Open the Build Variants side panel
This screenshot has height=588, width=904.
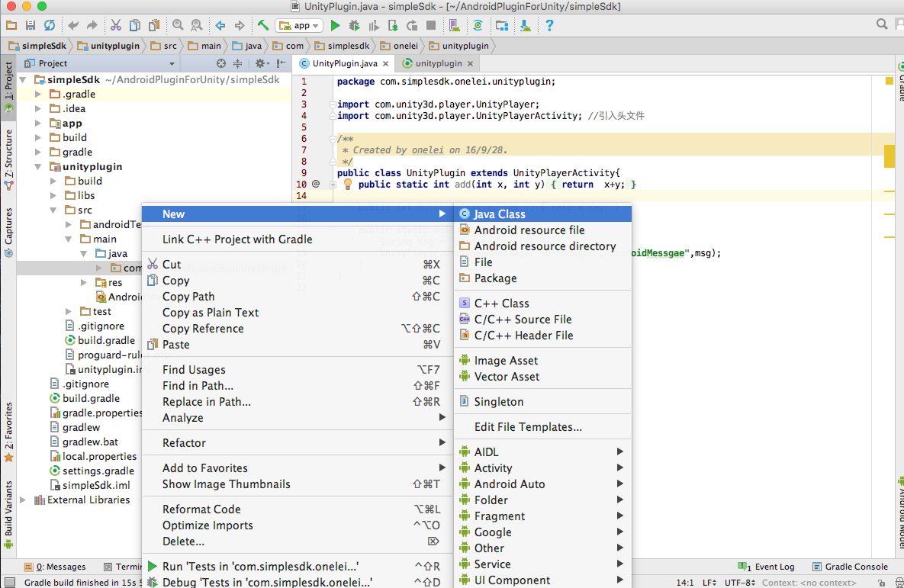tap(8, 514)
